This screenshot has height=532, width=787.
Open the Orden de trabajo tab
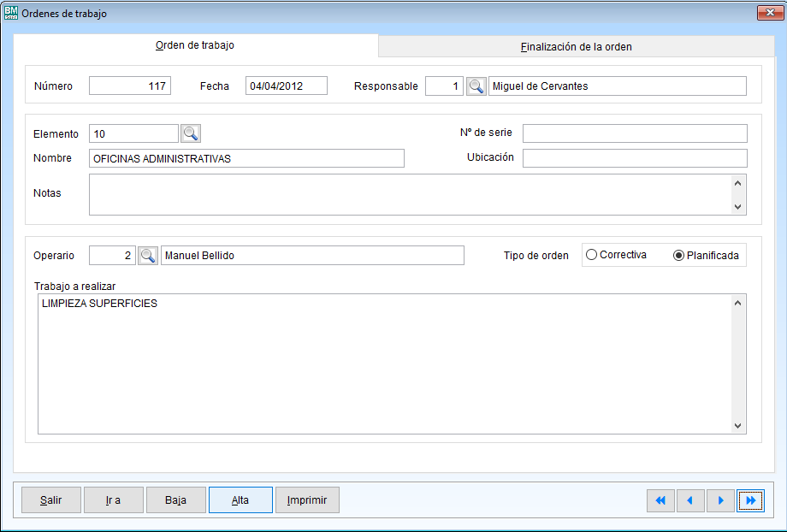[195, 45]
